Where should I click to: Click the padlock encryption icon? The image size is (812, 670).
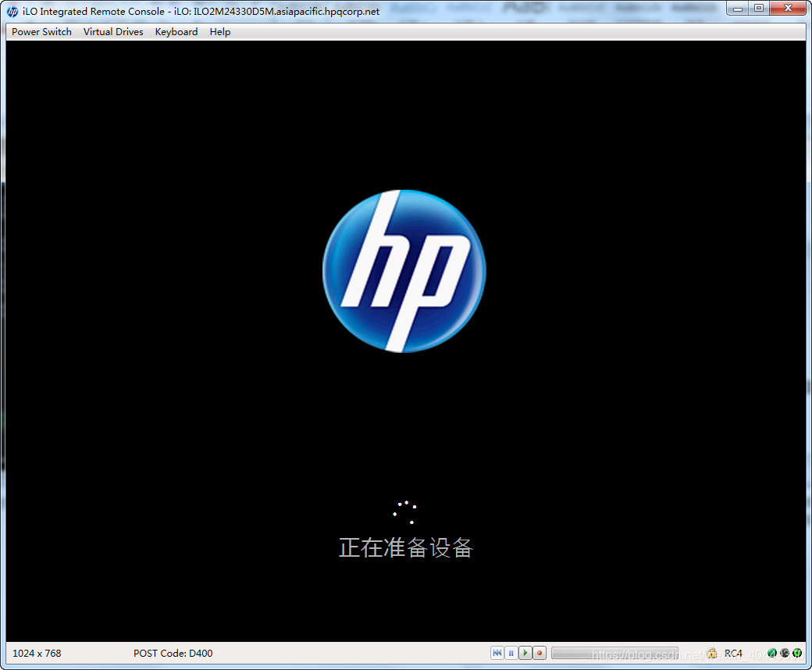(x=712, y=653)
